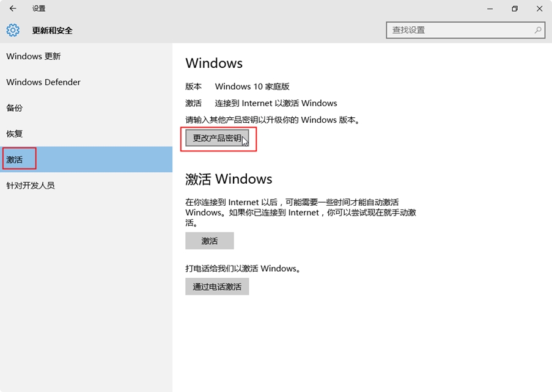Focus the 查找设置 search field
Viewport: 552px width, 392px height.
[465, 31]
